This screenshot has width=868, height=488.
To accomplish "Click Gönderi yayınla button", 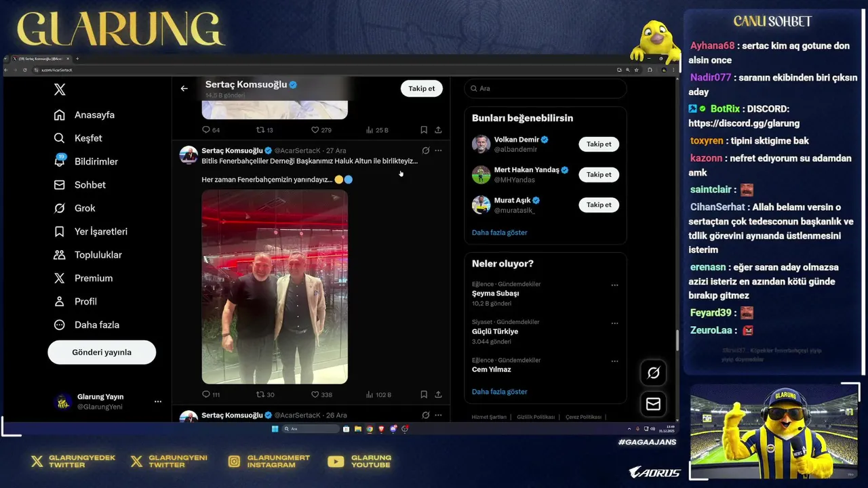I will coord(102,352).
